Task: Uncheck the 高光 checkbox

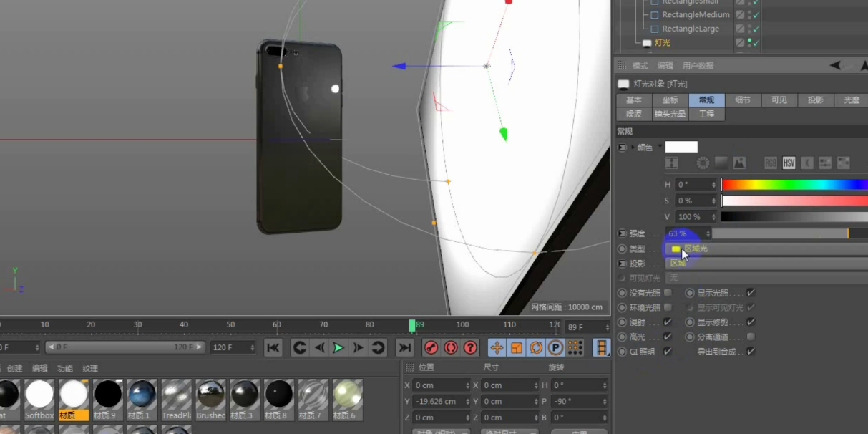Action: (x=668, y=337)
